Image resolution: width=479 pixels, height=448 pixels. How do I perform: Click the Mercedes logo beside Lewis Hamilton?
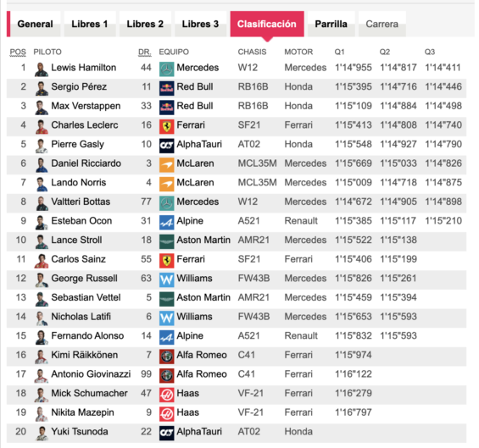pyautogui.click(x=166, y=69)
